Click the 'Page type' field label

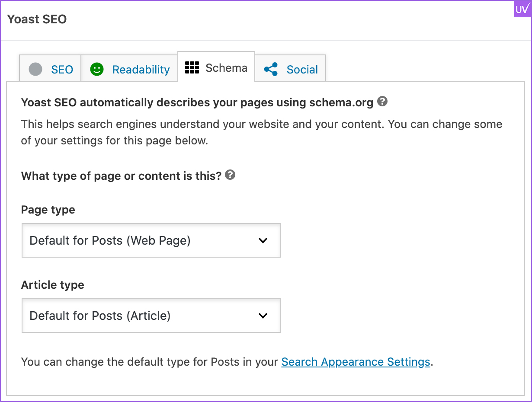point(48,210)
